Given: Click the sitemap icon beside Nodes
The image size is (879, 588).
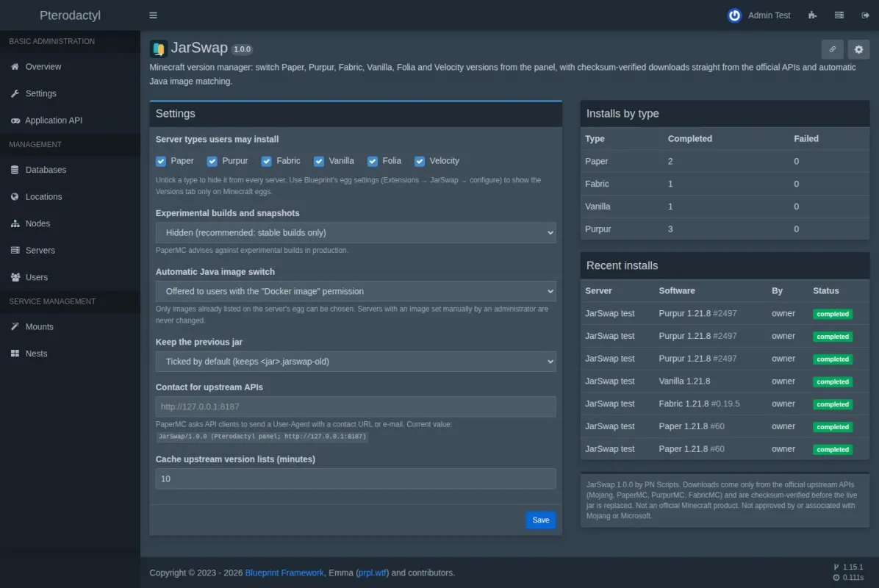Looking at the screenshot, I should pos(15,223).
